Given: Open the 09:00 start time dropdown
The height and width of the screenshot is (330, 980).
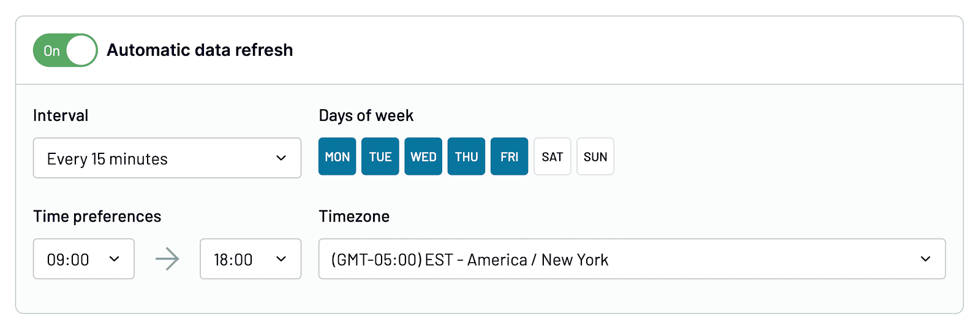Looking at the screenshot, I should click(83, 259).
